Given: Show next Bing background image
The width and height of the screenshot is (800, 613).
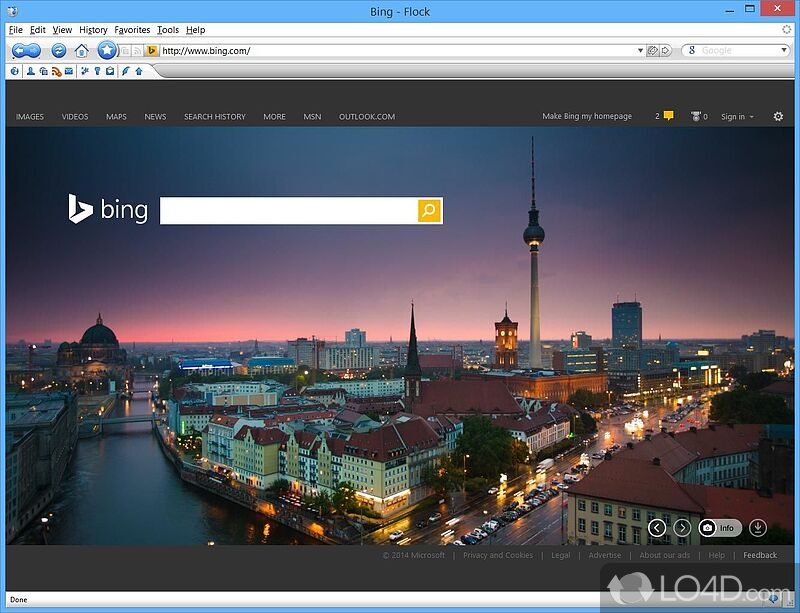Looking at the screenshot, I should point(682,528).
